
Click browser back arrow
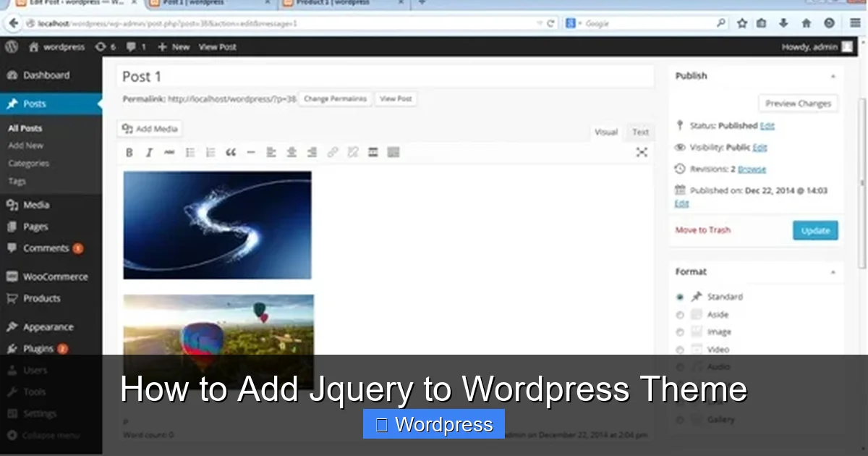click(13, 23)
